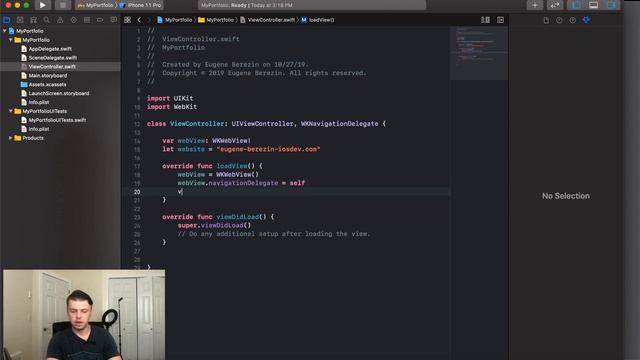Toggle the right Inspectors panel
640x360 pixels.
coord(611,5)
